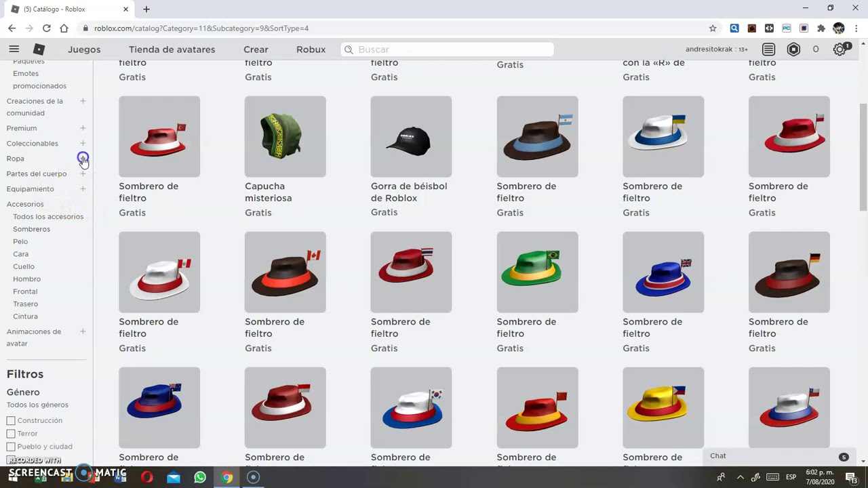Screen dimensions: 868x488
Task: Select Frontal subcategory
Action: [x=25, y=291]
